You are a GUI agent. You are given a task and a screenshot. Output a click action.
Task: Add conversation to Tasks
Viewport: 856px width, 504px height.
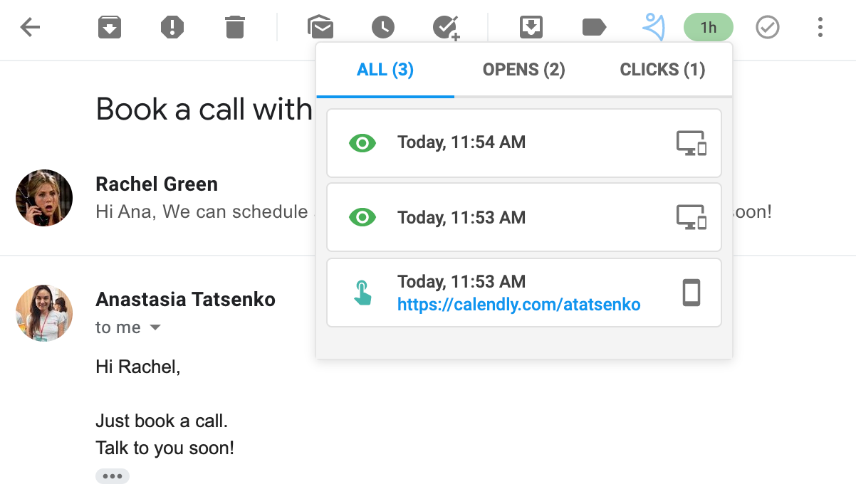pos(446,28)
